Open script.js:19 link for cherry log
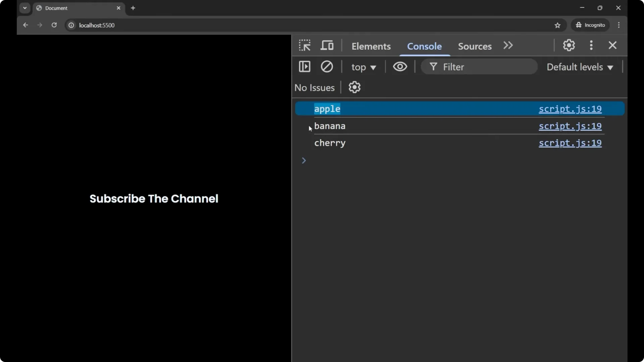644x362 pixels. pos(570,143)
